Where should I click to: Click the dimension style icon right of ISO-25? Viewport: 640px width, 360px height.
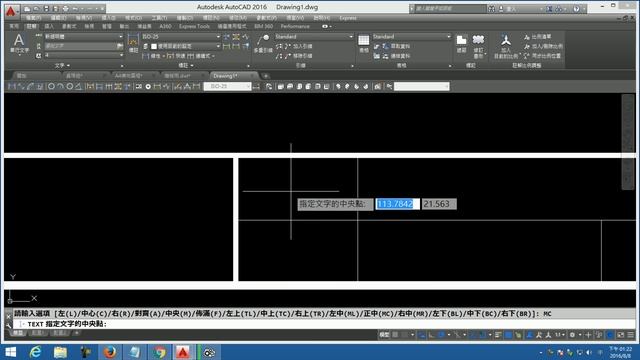click(x=256, y=86)
